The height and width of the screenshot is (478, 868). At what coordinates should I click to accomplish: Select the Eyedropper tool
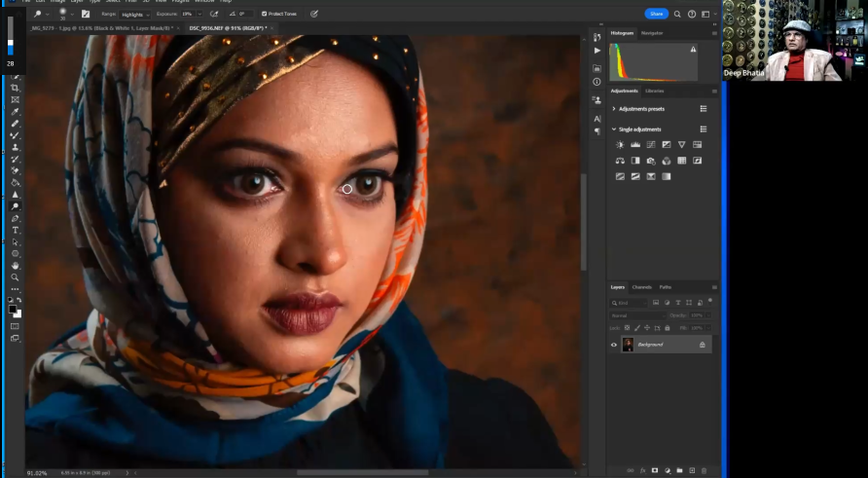(x=15, y=112)
